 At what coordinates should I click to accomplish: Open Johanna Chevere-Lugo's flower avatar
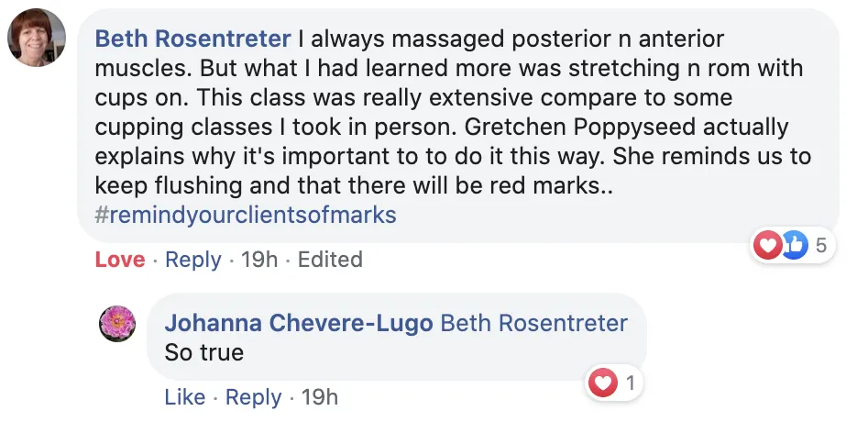tap(117, 324)
